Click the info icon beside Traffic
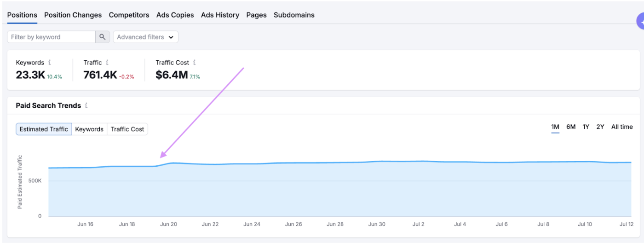644x245 pixels. point(107,63)
